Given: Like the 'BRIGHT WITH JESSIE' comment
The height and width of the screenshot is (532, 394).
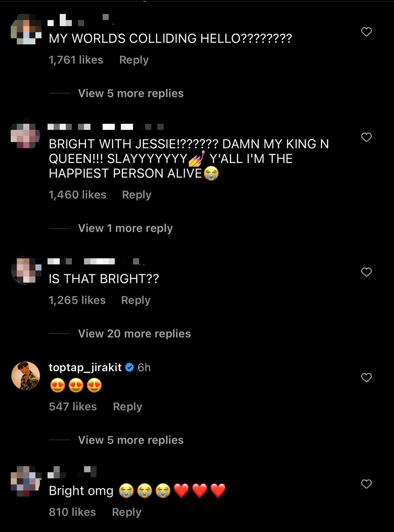Looking at the screenshot, I should pos(366,137).
